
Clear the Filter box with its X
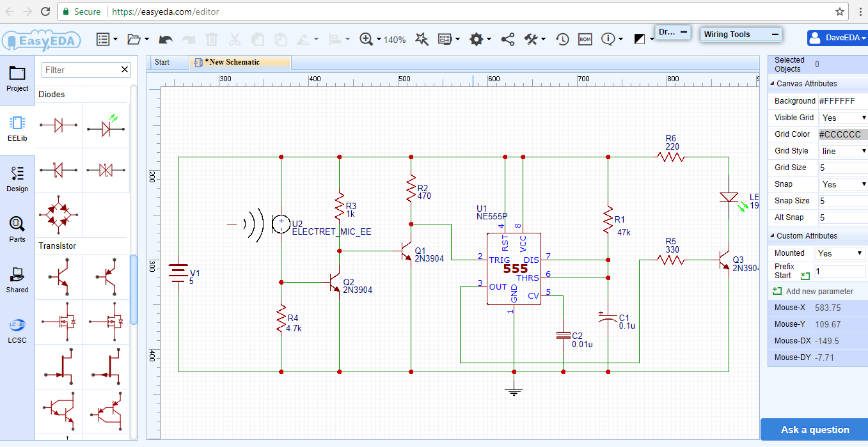coord(125,70)
